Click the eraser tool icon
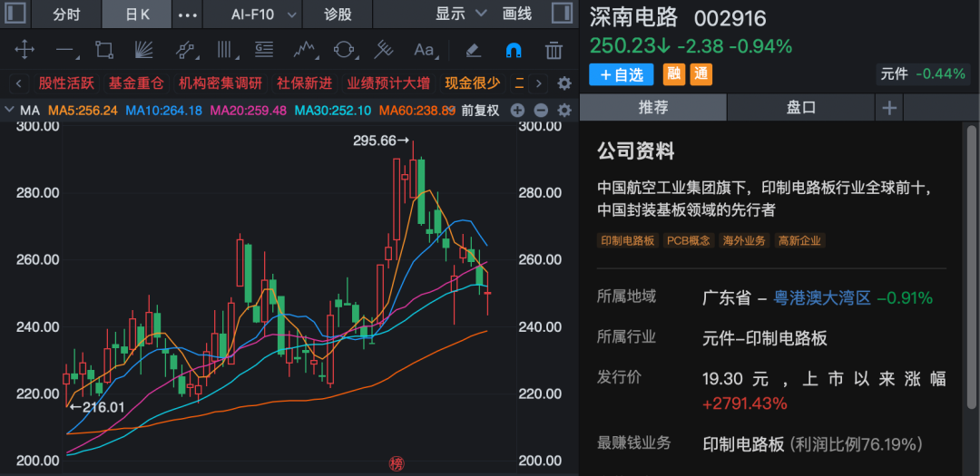The height and width of the screenshot is (476, 980). 473,49
